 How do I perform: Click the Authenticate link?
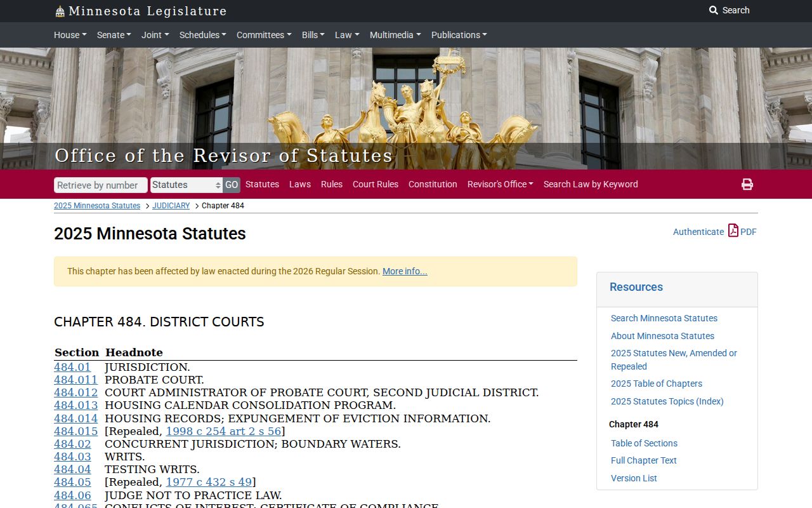[698, 232]
